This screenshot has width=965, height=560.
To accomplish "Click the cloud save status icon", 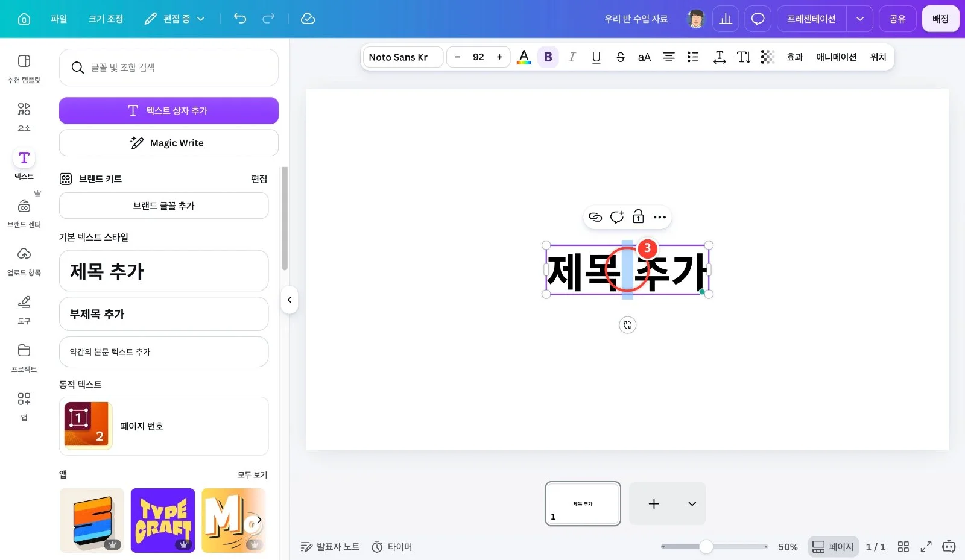I will tap(308, 19).
